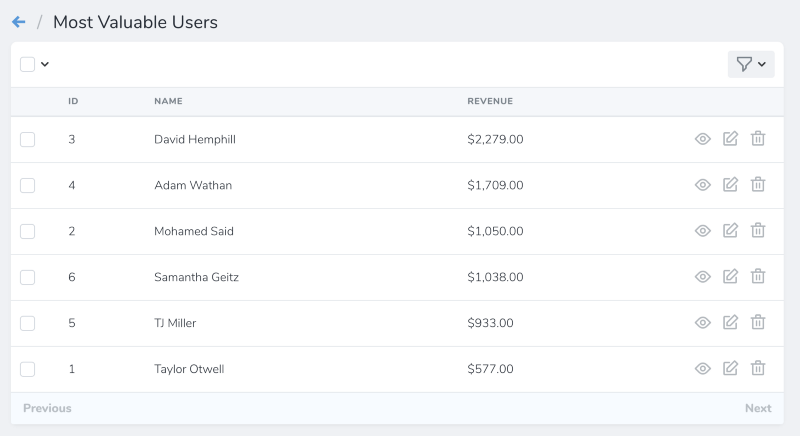Open the filter dropdown menu
This screenshot has height=436, width=800.
point(751,64)
